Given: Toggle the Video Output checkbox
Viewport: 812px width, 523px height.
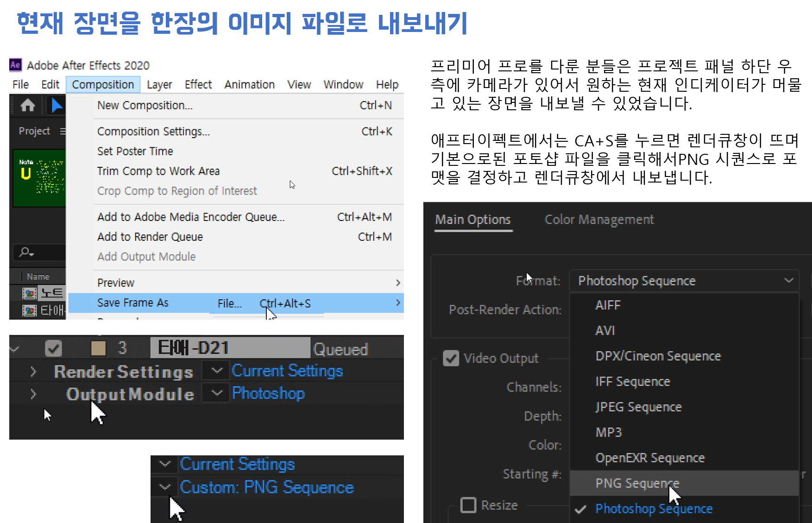Looking at the screenshot, I should (451, 358).
